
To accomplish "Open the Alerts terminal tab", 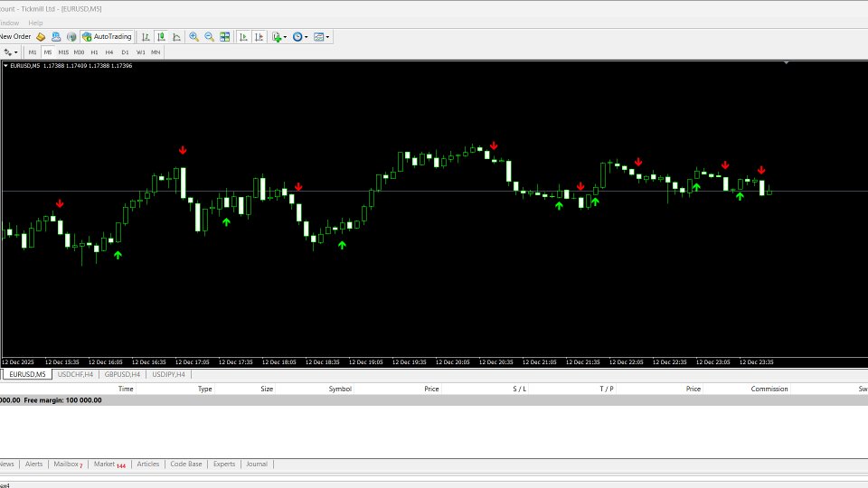I will point(33,465).
